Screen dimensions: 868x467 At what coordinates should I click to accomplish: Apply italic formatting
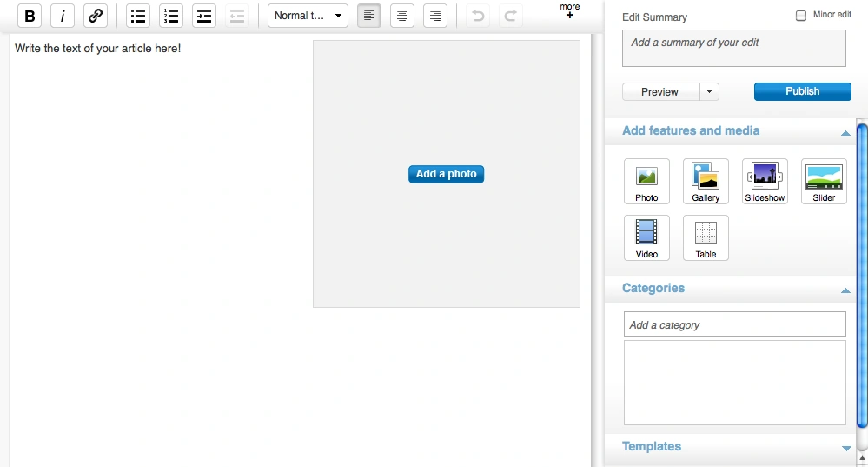[63, 16]
